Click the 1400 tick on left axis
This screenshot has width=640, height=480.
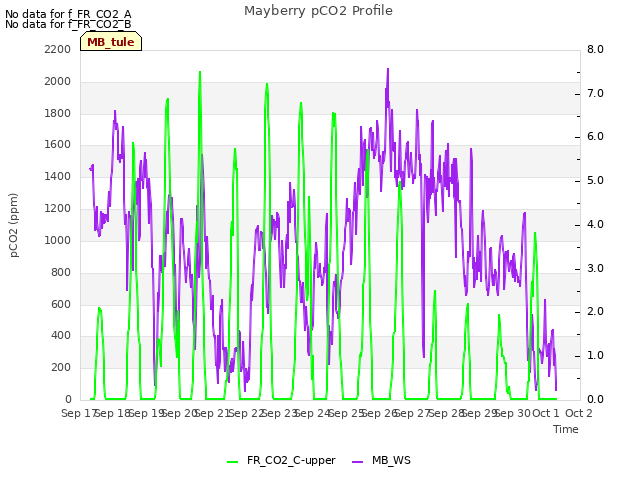pos(58,176)
